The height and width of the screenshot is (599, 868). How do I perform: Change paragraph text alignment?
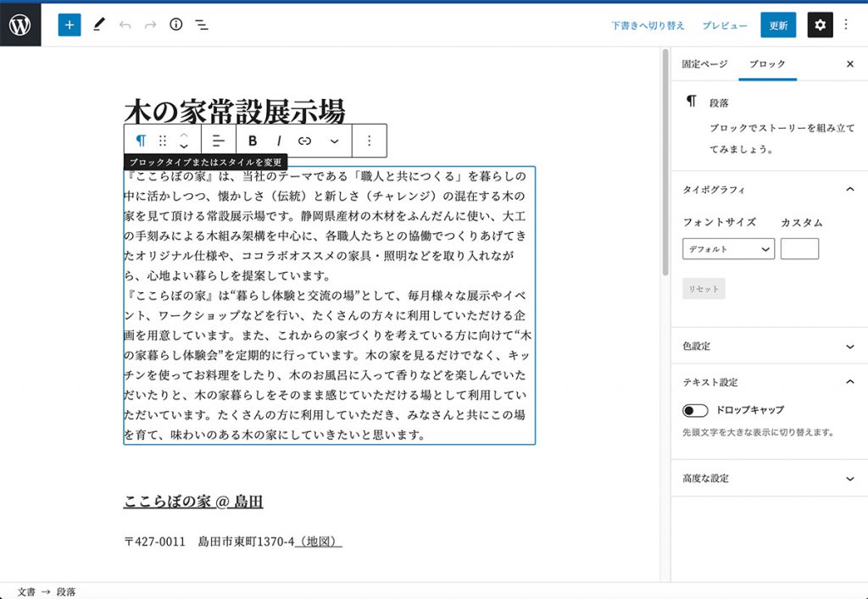tap(219, 141)
